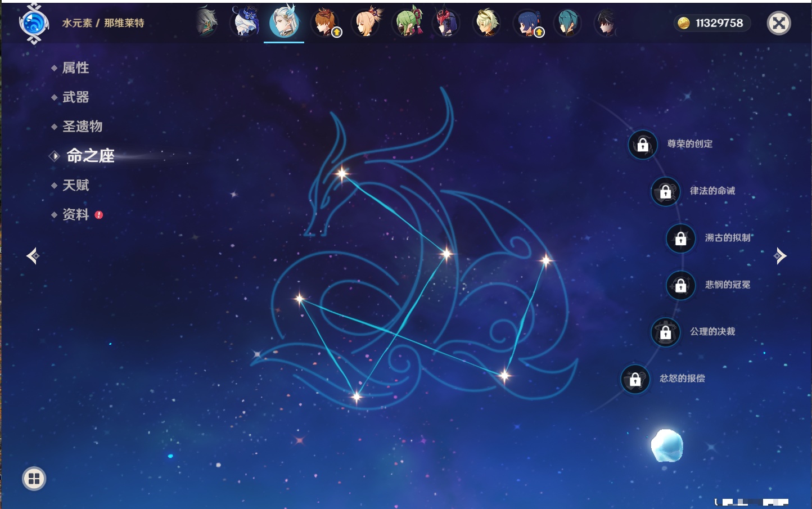This screenshot has width=812, height=509.
Task: Open the locked 律法的命诫 constellation node
Action: tap(666, 191)
